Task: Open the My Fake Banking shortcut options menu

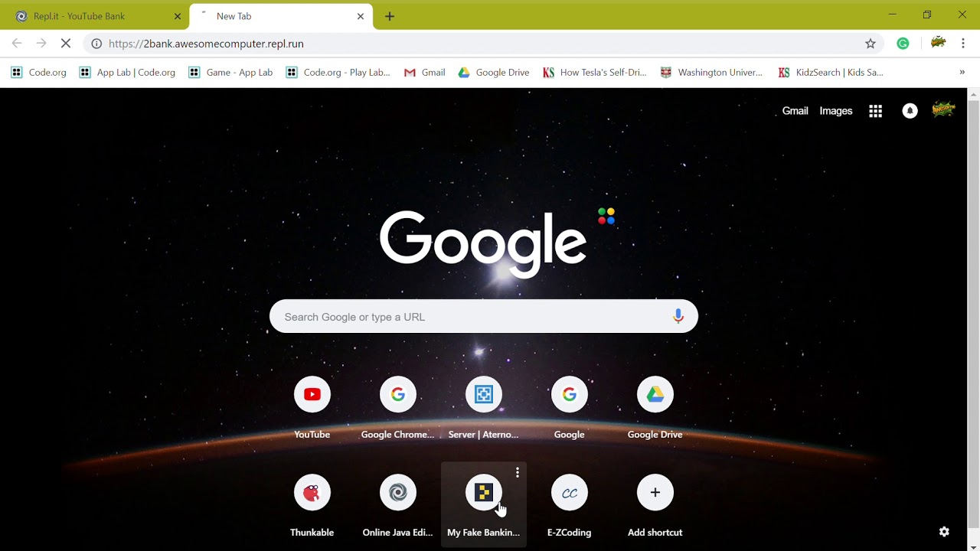Action: pos(518,473)
